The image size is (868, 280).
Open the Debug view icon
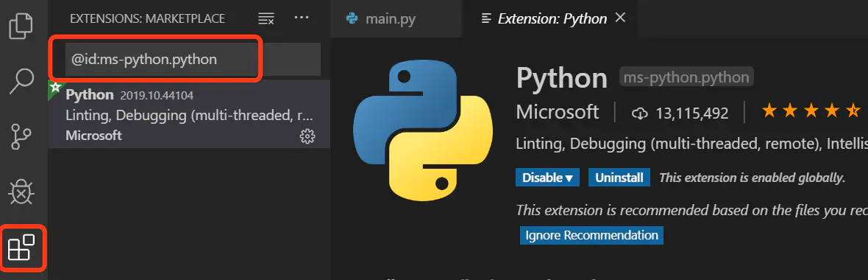click(x=22, y=192)
